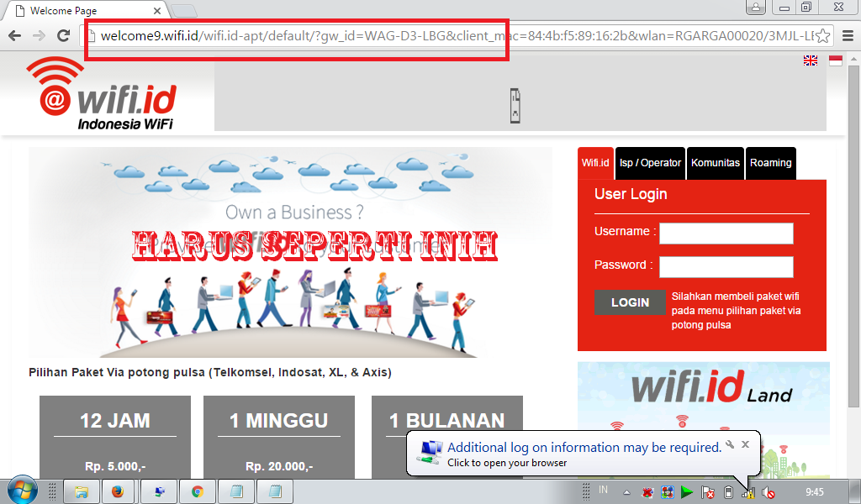
Task: Reload the Welcome Page
Action: click(x=64, y=35)
